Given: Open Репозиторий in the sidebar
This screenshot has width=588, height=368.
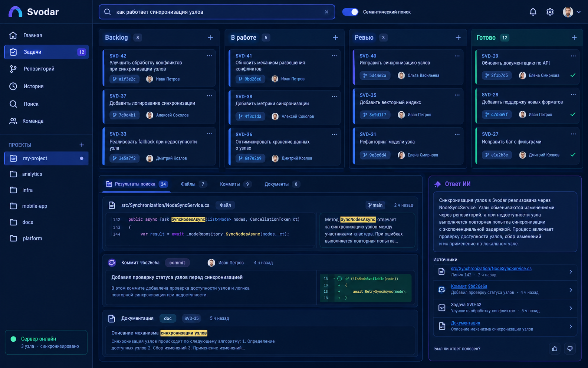Looking at the screenshot, I should (46, 69).
